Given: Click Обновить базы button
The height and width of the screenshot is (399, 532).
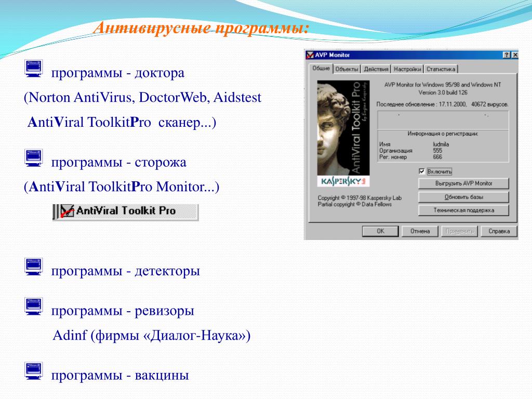Looking at the screenshot, I should point(463,197).
